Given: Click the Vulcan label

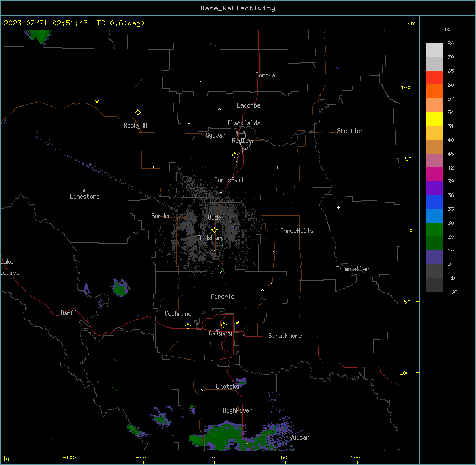Looking at the screenshot, I should pos(300,437).
